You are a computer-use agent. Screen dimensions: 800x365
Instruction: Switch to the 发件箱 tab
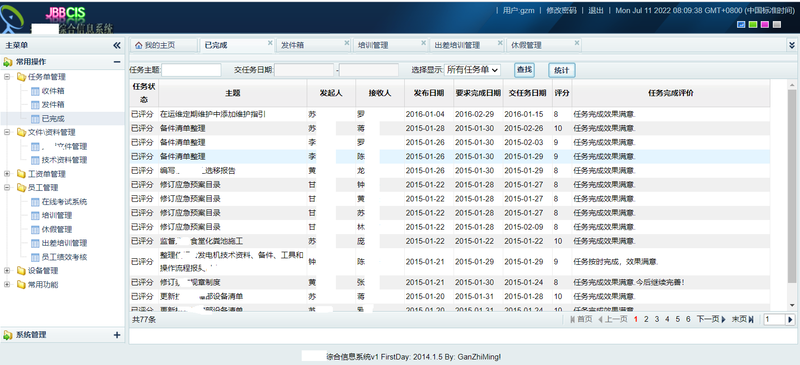pyautogui.click(x=312, y=45)
